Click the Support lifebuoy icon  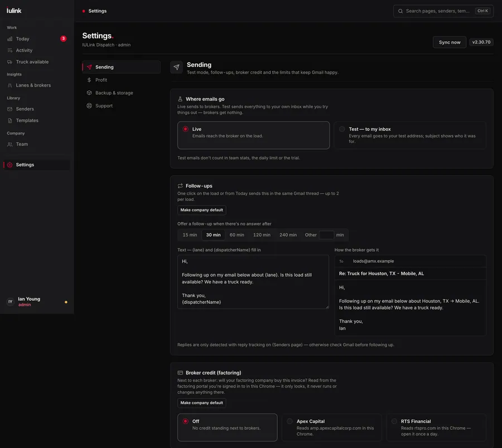[x=89, y=105]
